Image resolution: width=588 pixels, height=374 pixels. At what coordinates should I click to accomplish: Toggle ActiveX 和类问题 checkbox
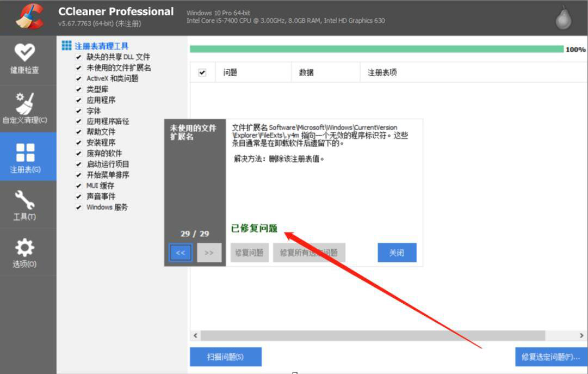(78, 78)
